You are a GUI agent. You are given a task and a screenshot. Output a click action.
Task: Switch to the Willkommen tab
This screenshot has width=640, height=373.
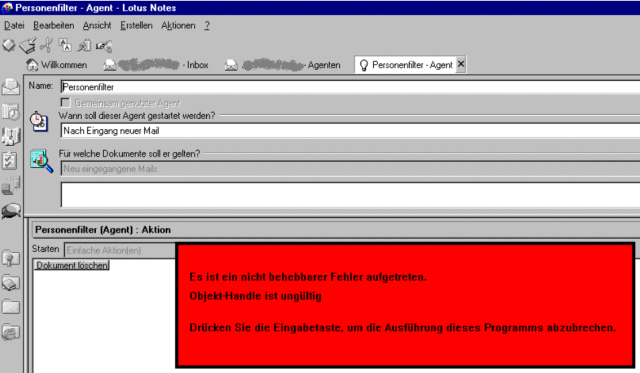click(57, 65)
